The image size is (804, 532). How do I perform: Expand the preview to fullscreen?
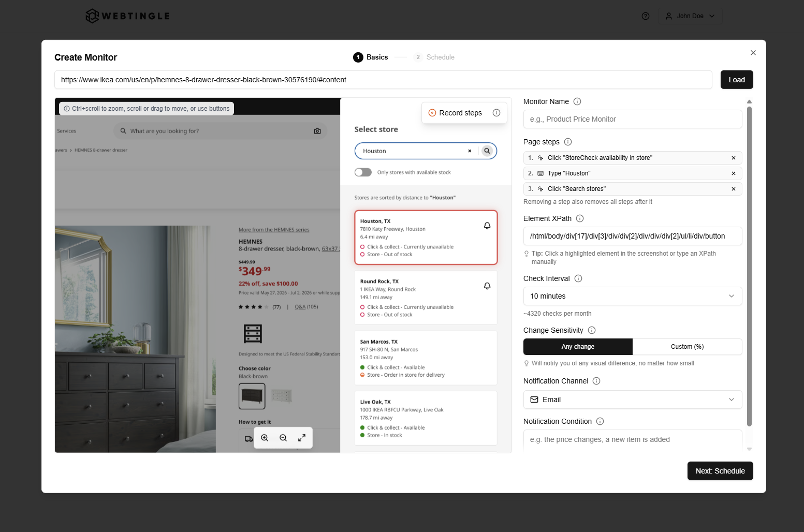point(302,438)
